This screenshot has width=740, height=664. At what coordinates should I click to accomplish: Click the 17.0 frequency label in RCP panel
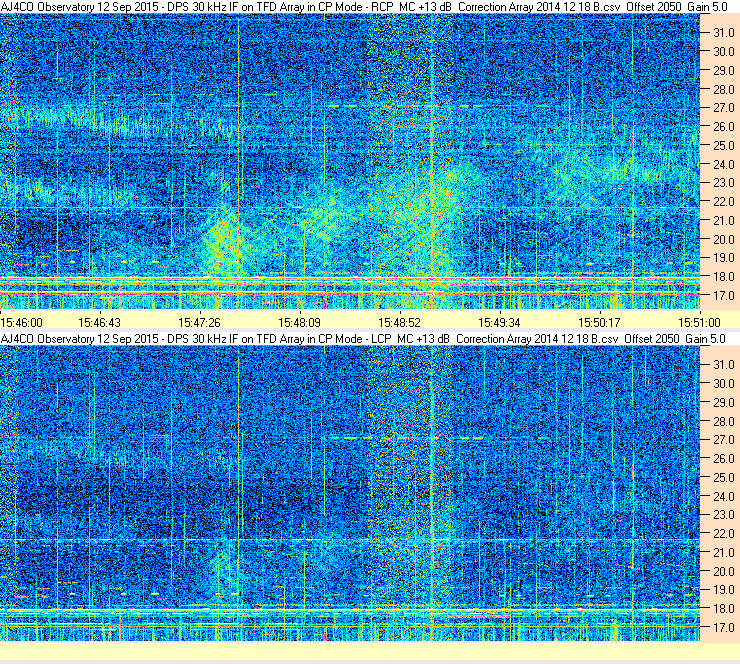[x=724, y=296]
